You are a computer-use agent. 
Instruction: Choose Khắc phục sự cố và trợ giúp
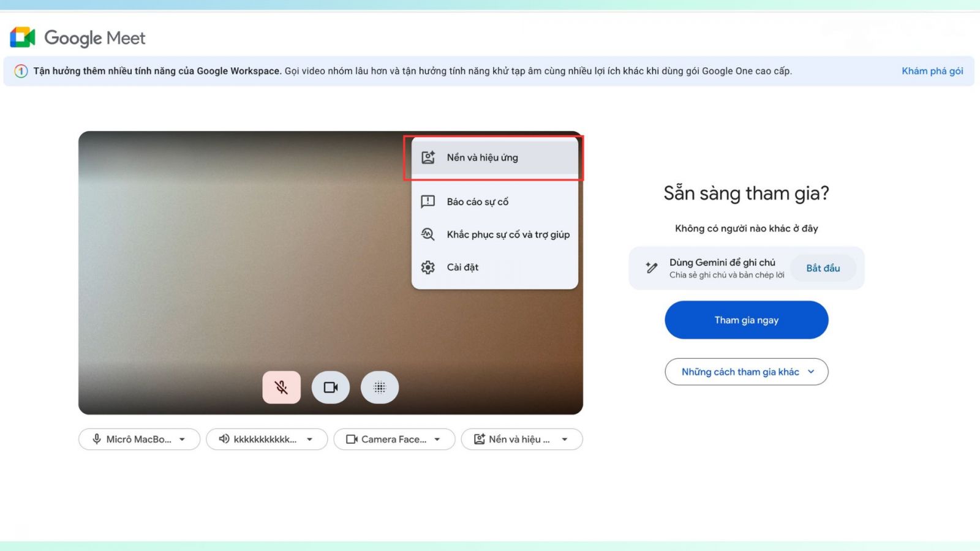click(508, 234)
